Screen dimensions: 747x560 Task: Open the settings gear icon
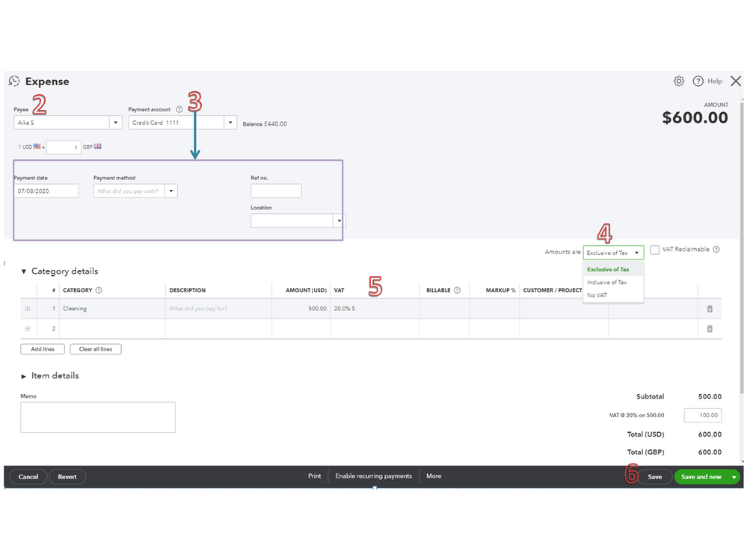679,81
